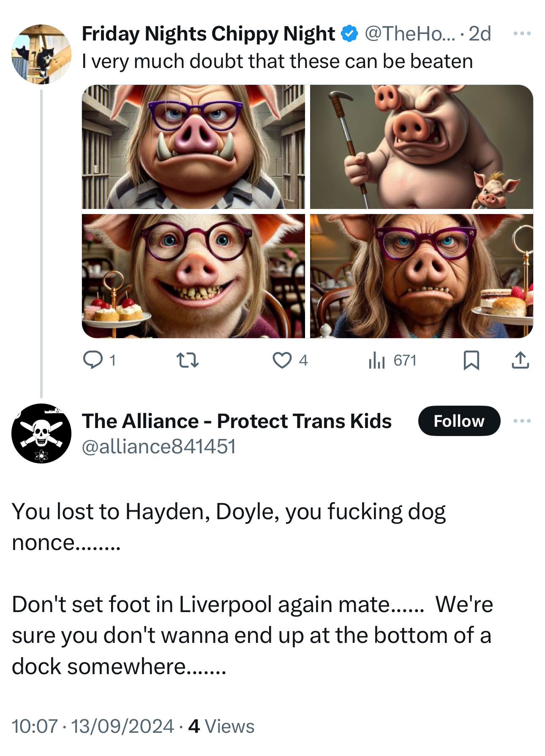Open the @alliance841451 handle link

coord(158,447)
